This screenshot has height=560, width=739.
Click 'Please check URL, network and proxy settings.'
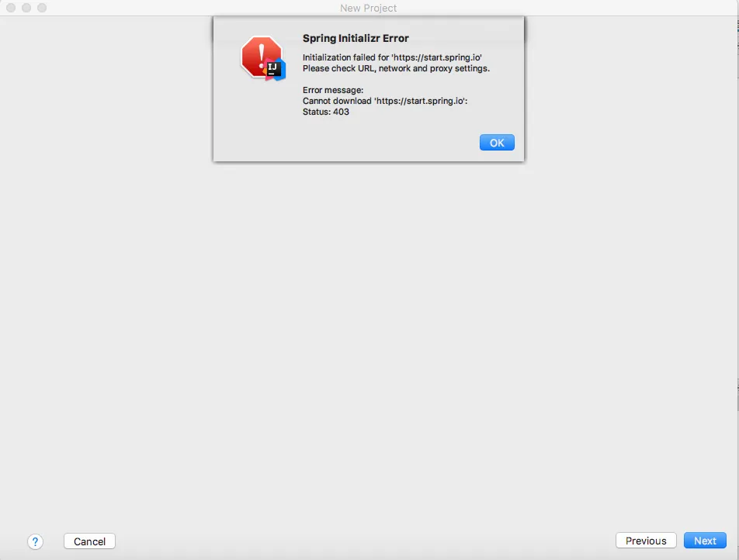coord(396,68)
